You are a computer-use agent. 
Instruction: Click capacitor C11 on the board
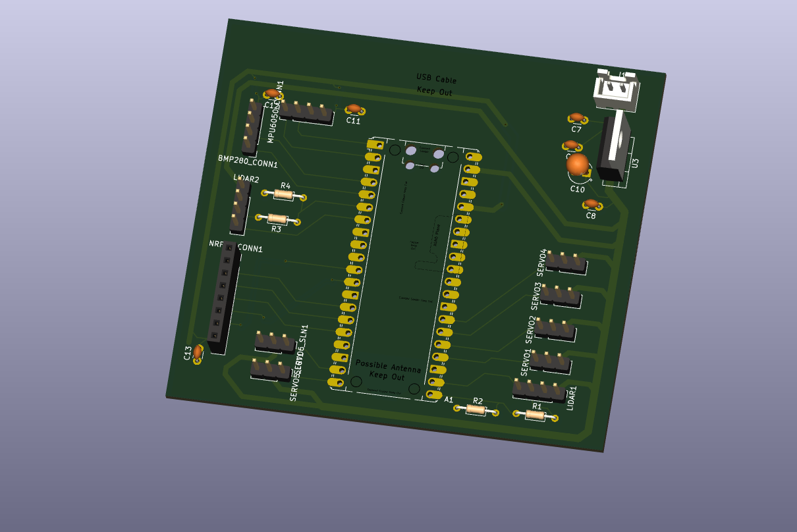(354, 109)
